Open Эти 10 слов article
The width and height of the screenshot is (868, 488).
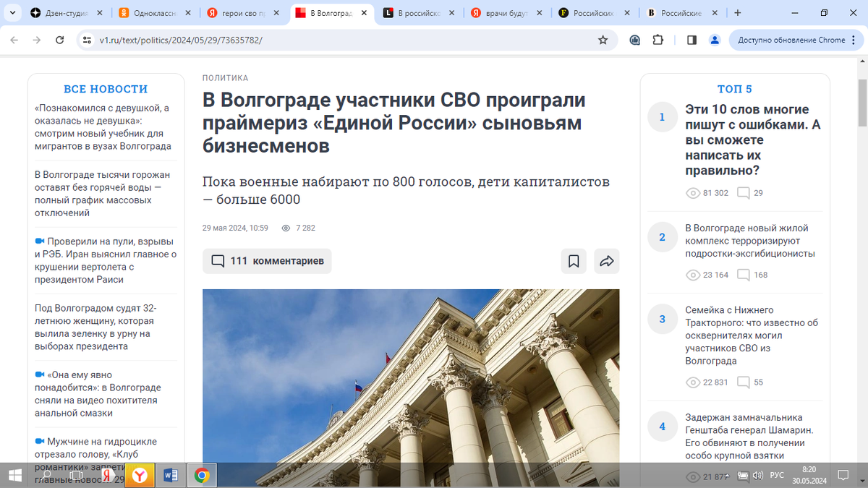coord(753,140)
